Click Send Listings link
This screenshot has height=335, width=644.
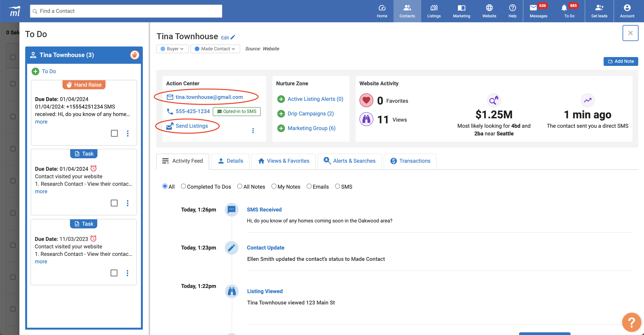(191, 126)
